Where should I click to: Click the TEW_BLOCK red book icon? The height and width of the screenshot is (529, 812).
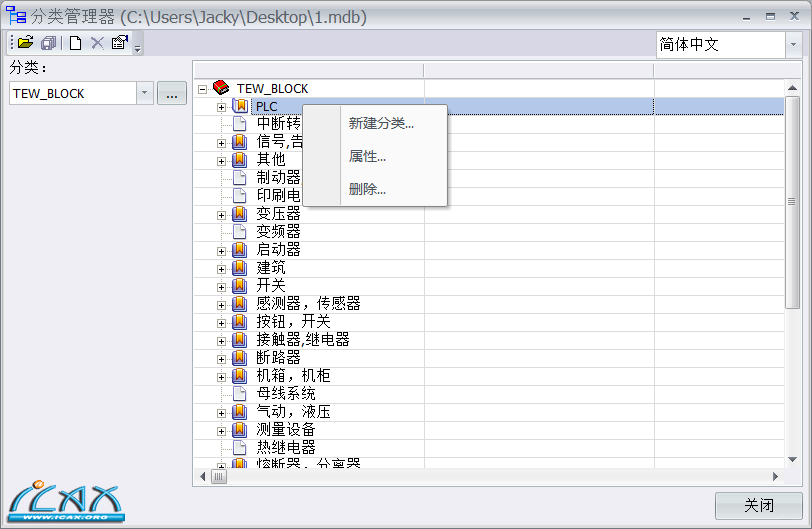221,87
